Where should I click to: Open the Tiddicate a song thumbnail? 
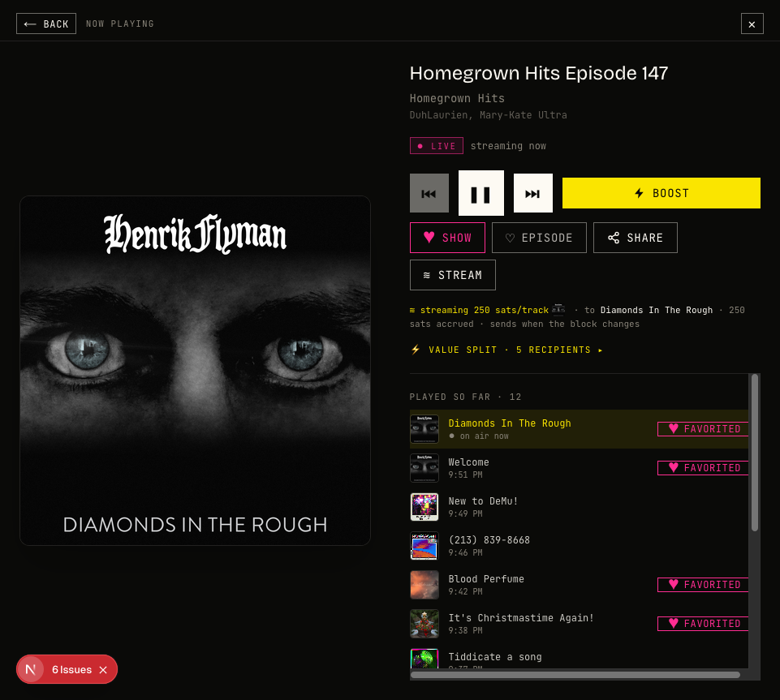point(424,659)
